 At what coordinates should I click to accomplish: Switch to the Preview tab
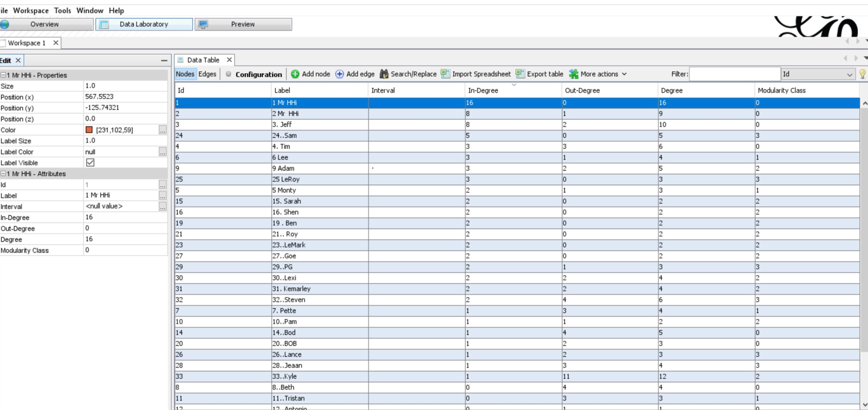click(x=243, y=24)
